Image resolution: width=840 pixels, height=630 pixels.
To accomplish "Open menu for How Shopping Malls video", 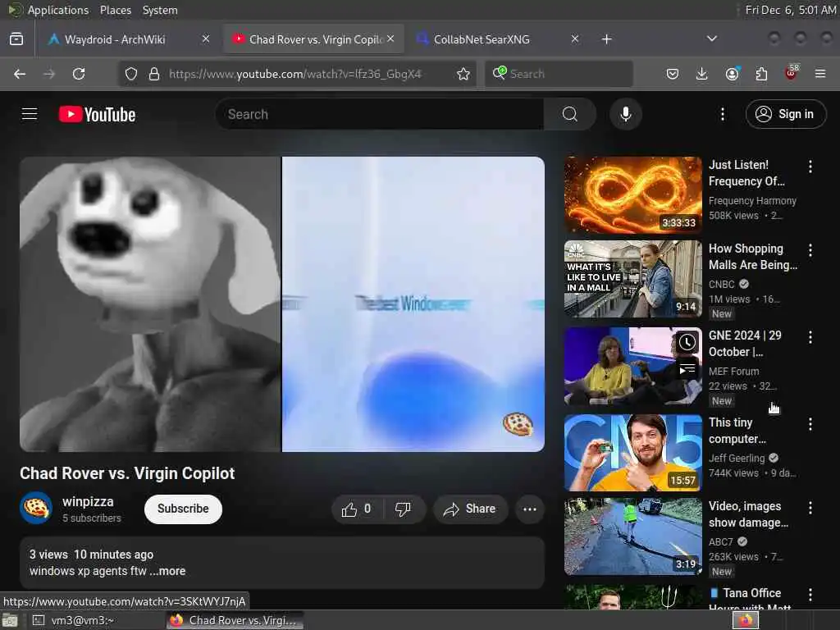I will point(810,249).
